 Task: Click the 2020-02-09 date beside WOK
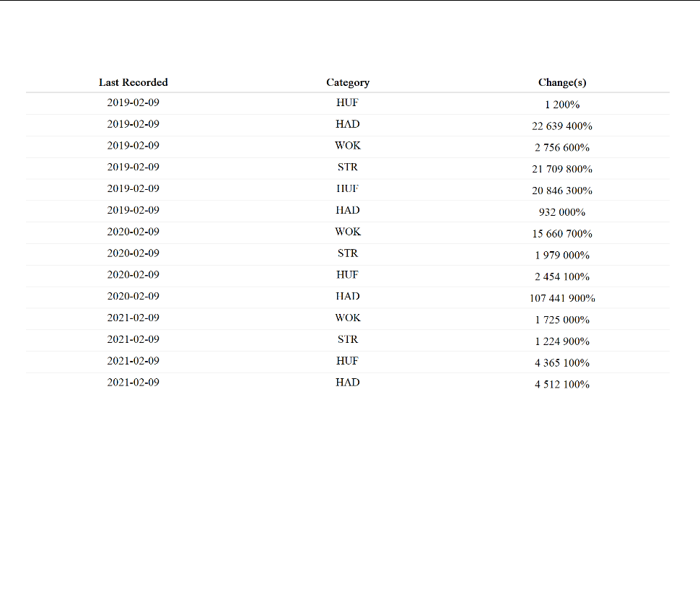point(133,232)
